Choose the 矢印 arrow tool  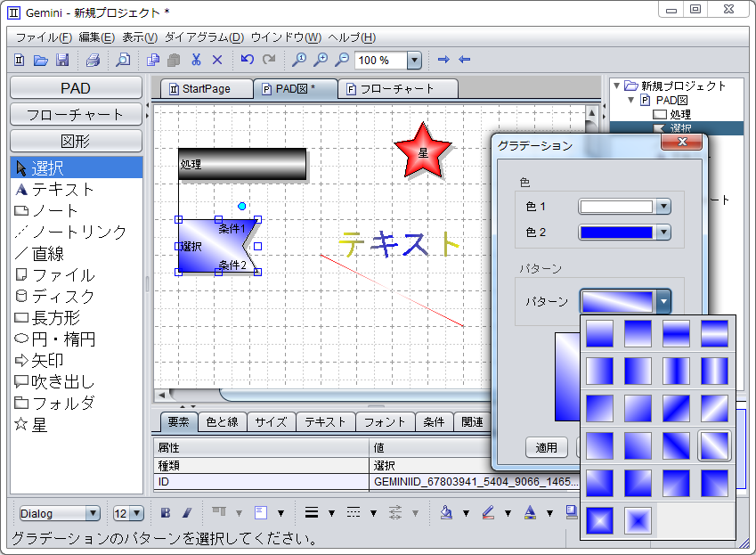(77, 360)
